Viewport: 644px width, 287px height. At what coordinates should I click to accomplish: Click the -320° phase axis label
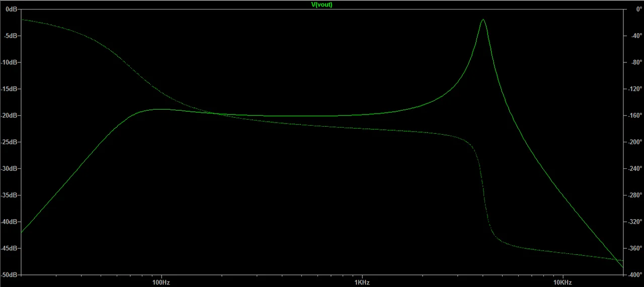pos(633,222)
